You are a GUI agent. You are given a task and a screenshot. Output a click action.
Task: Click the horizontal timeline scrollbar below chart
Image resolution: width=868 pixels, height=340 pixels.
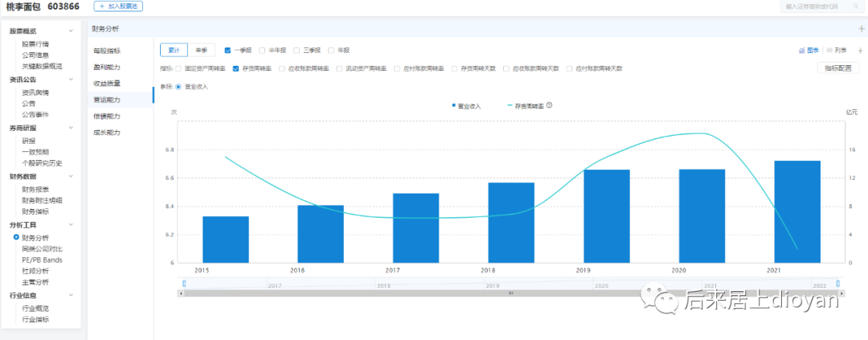coord(510,293)
